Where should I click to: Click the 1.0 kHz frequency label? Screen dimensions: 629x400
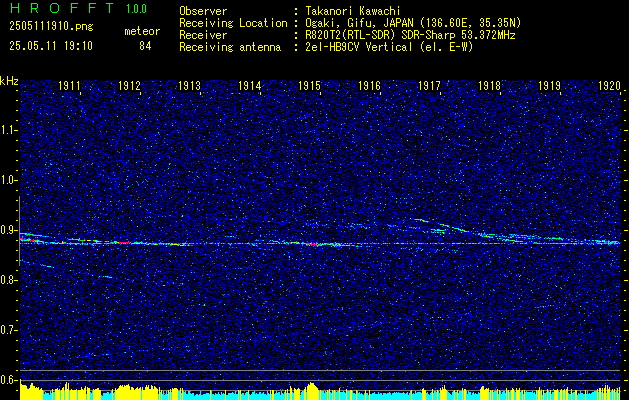tap(7, 180)
